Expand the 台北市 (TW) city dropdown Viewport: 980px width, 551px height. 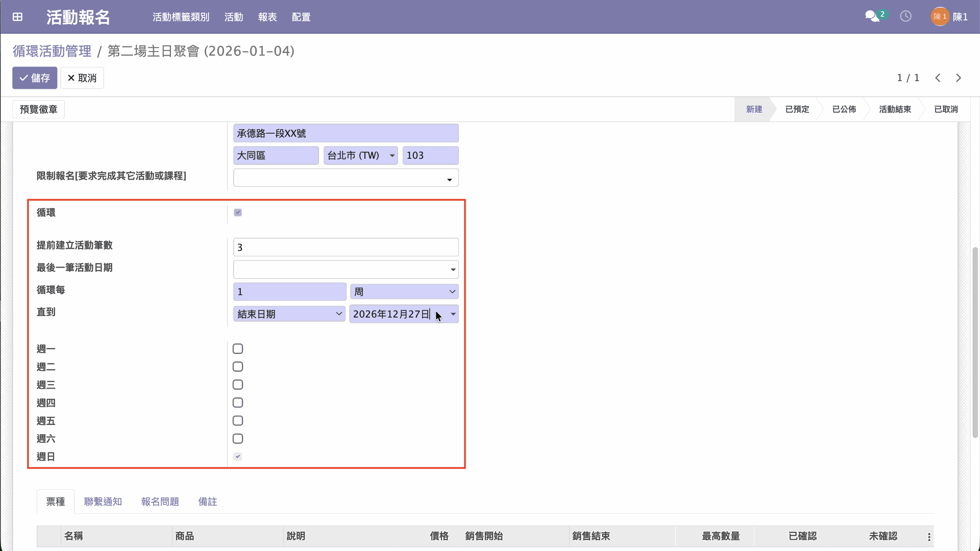pyautogui.click(x=360, y=155)
